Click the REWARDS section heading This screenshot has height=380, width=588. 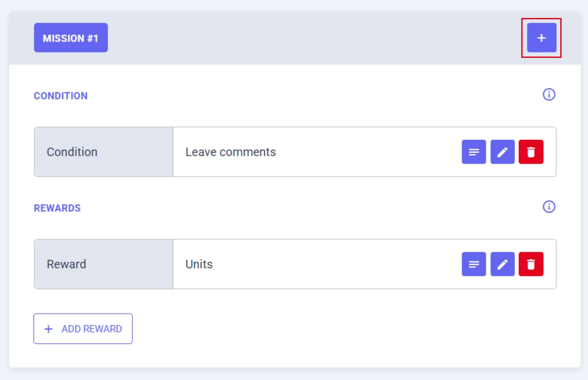(x=57, y=208)
